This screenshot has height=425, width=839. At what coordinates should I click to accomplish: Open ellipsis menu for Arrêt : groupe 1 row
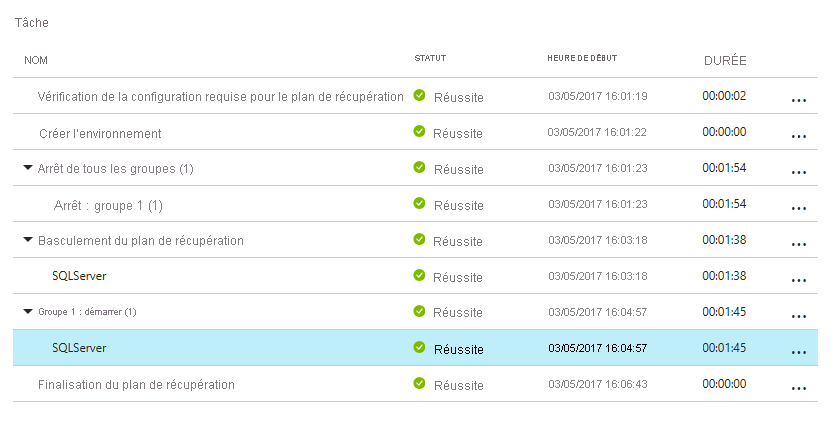798,208
